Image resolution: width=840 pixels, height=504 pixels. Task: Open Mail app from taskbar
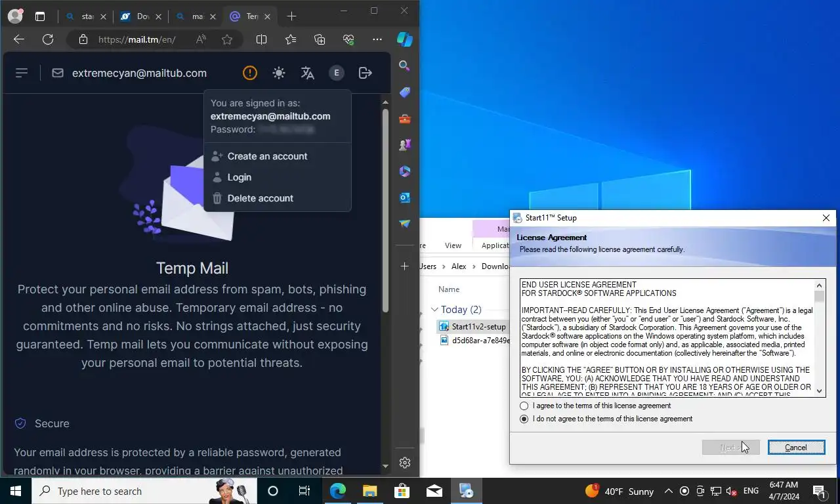434,491
